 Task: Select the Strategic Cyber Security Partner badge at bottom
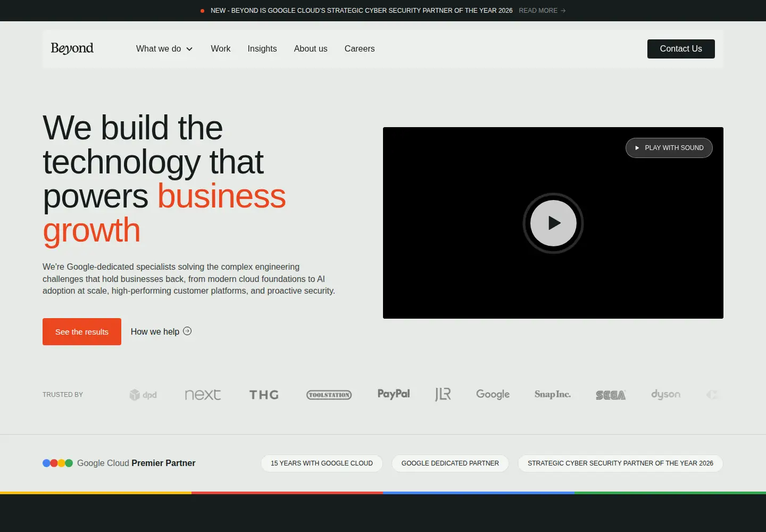[620, 463]
